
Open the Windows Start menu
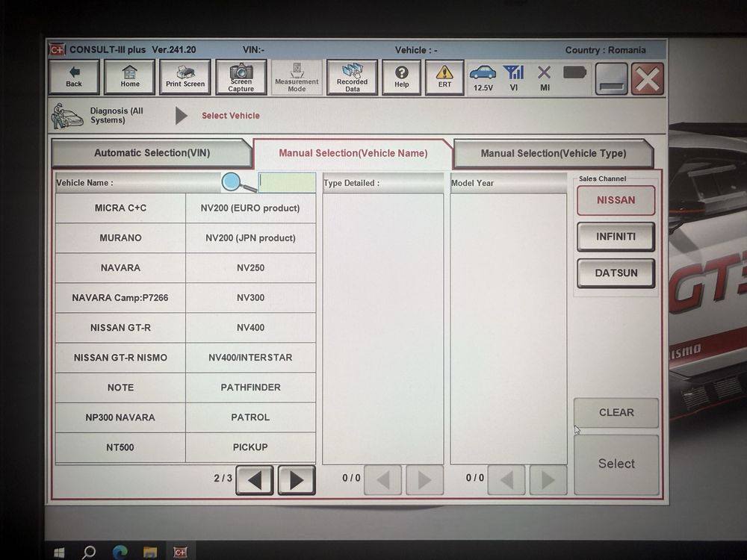point(58,553)
